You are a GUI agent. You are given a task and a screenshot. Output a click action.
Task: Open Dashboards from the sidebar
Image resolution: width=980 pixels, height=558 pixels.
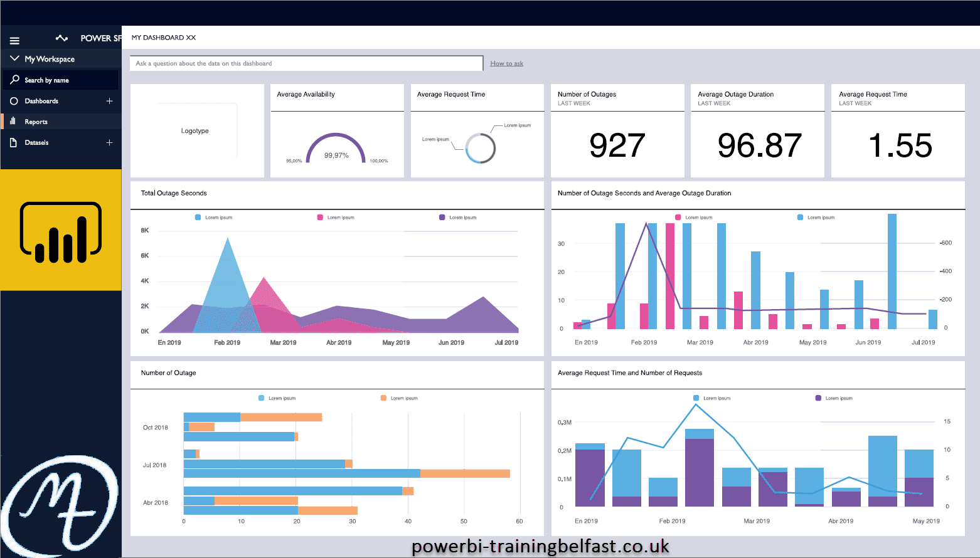point(41,101)
